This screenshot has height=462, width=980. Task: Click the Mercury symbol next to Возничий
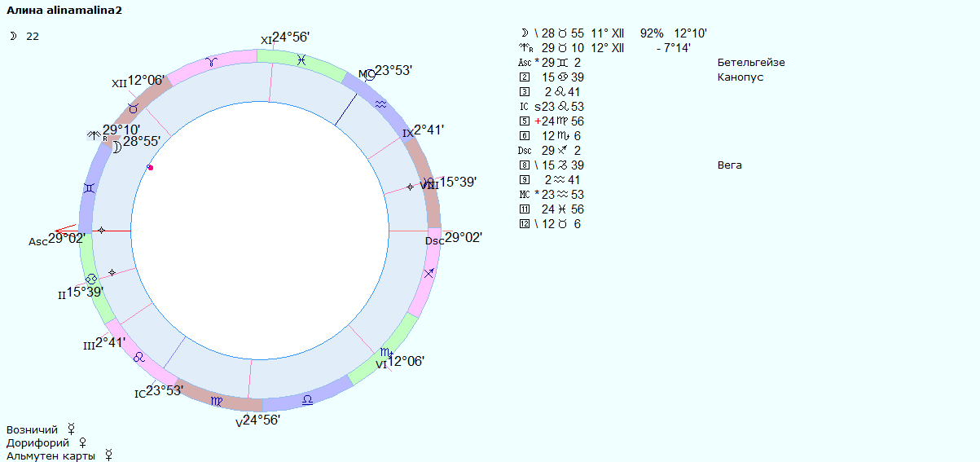click(72, 428)
